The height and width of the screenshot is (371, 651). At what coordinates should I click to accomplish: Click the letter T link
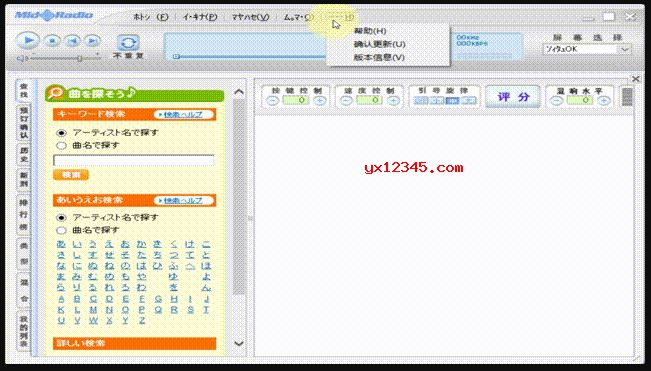[206, 309]
